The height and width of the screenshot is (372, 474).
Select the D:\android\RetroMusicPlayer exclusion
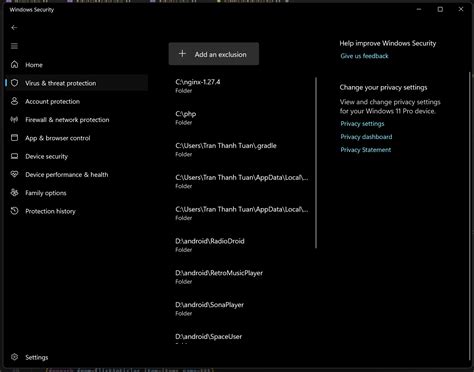[x=242, y=277]
